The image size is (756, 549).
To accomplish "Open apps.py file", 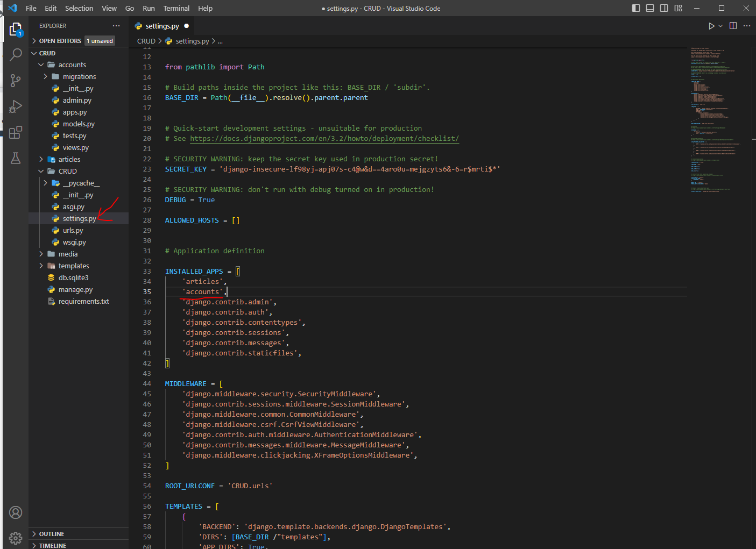I will click(x=79, y=112).
